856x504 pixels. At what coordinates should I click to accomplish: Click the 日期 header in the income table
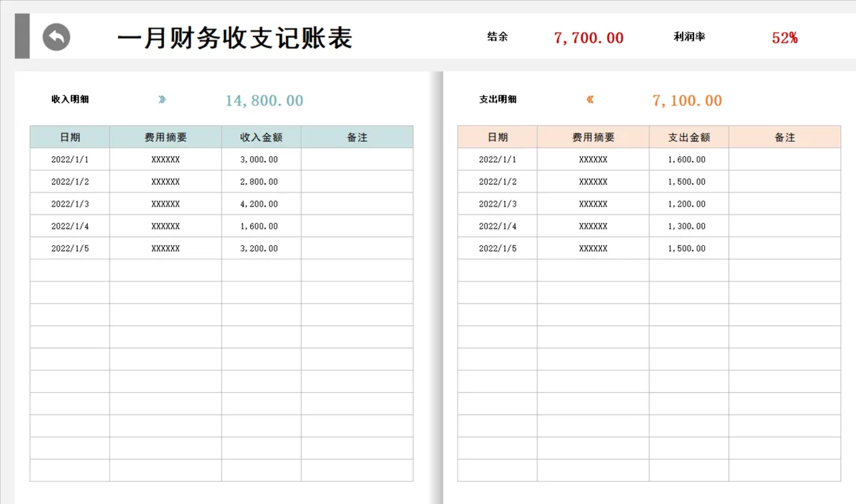70,137
